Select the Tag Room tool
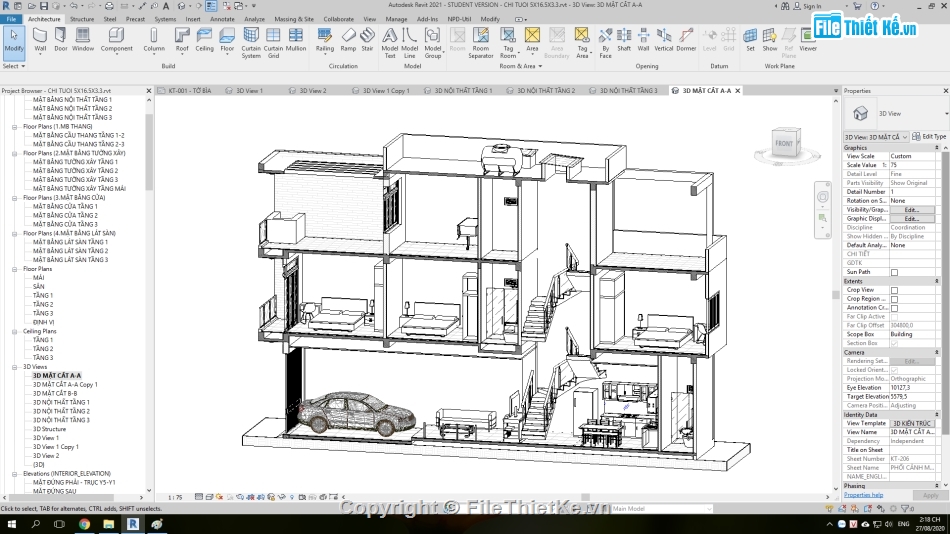 (x=508, y=43)
